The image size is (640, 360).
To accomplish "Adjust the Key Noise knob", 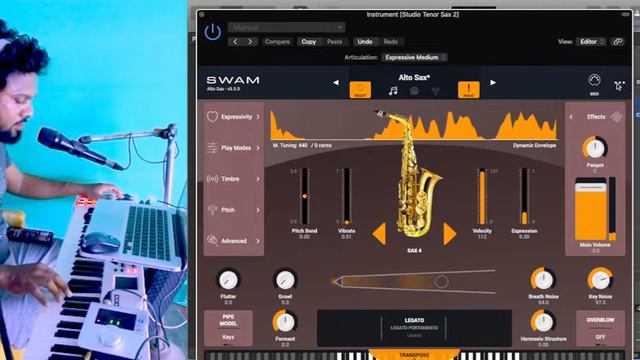I will pos(600,280).
